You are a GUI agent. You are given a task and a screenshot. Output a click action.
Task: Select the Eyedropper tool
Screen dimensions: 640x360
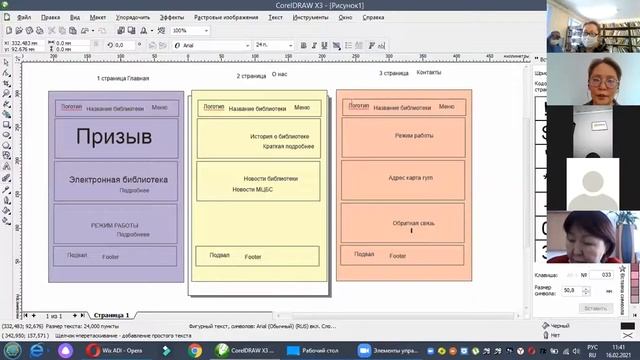click(6, 189)
